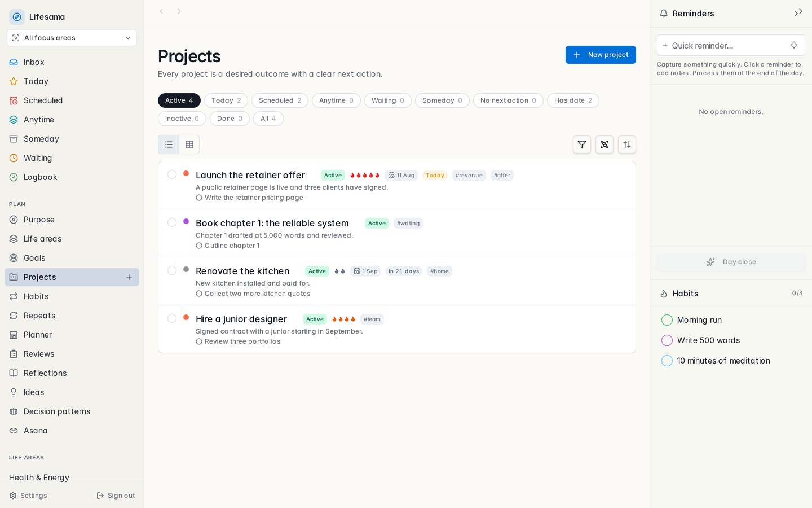Show projects with 'No next action'
The width and height of the screenshot is (812, 508).
[x=508, y=100]
